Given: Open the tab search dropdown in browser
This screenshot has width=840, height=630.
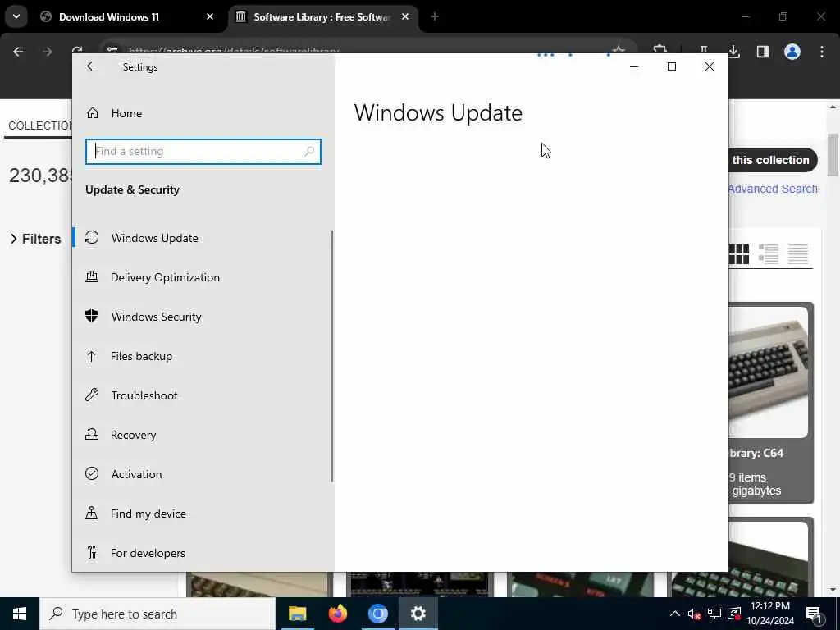Looking at the screenshot, I should click(x=16, y=16).
